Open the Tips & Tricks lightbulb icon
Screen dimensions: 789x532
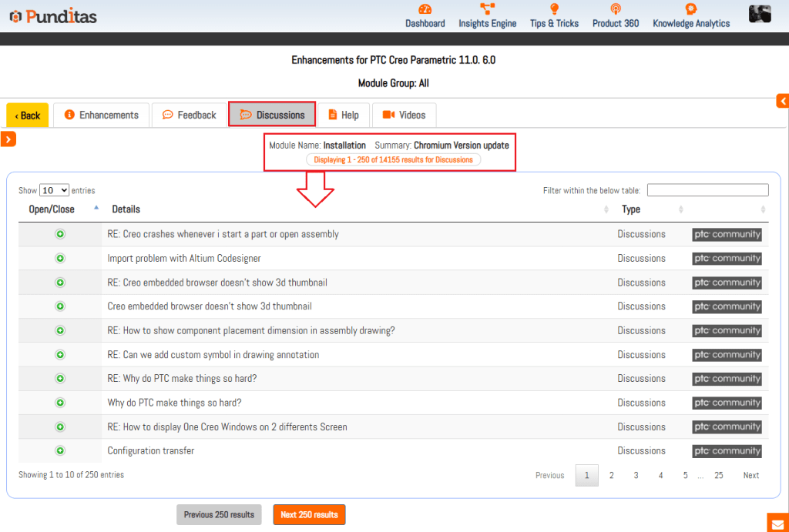click(554, 10)
